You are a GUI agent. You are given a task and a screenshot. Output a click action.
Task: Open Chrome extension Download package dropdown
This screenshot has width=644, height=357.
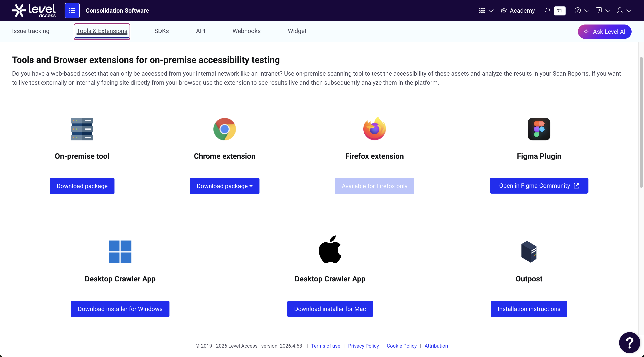click(224, 186)
